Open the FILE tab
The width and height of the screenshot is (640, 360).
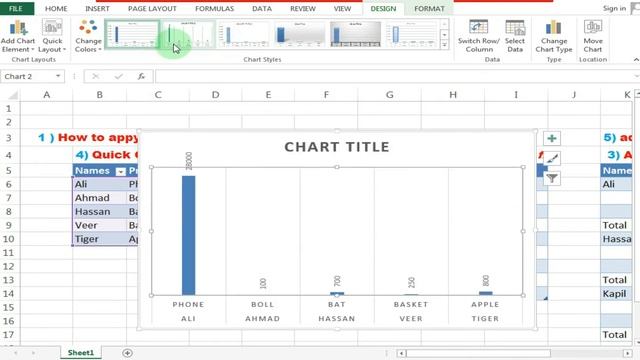[16, 8]
